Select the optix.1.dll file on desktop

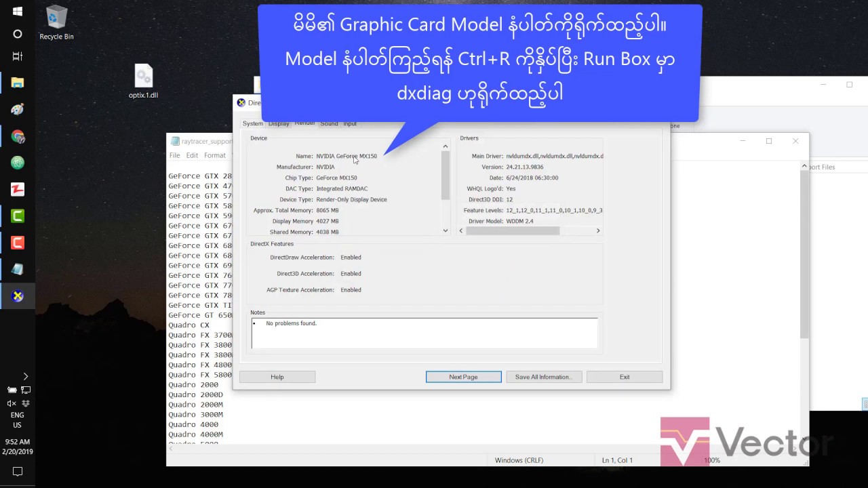[143, 82]
